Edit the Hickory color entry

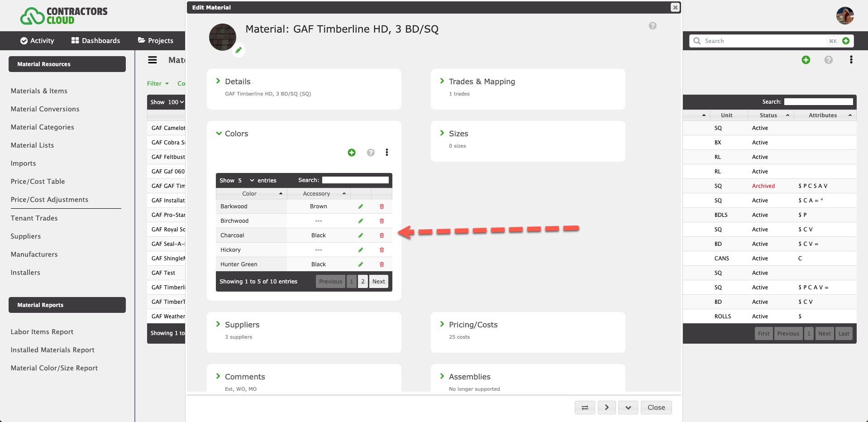point(361,250)
